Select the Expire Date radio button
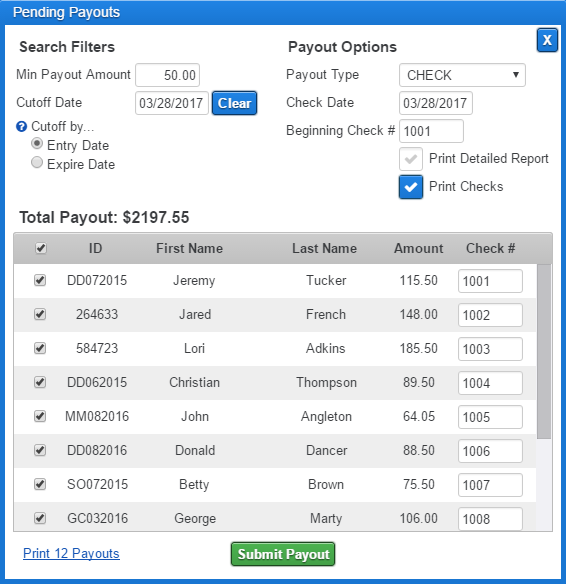This screenshot has width=566, height=584. coord(37,162)
